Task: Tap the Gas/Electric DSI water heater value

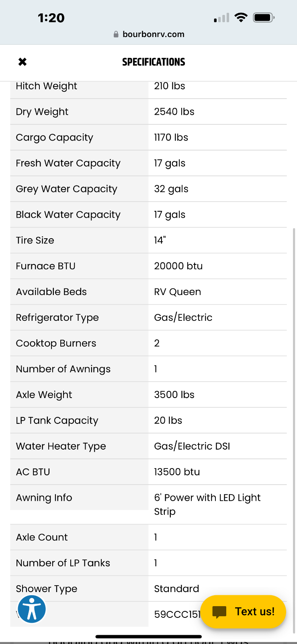Action: [192, 446]
